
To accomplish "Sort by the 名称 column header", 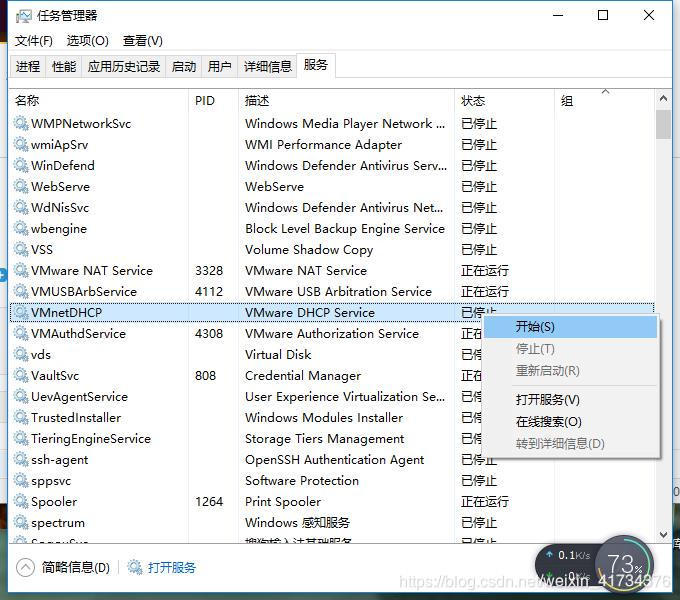I will (99, 101).
